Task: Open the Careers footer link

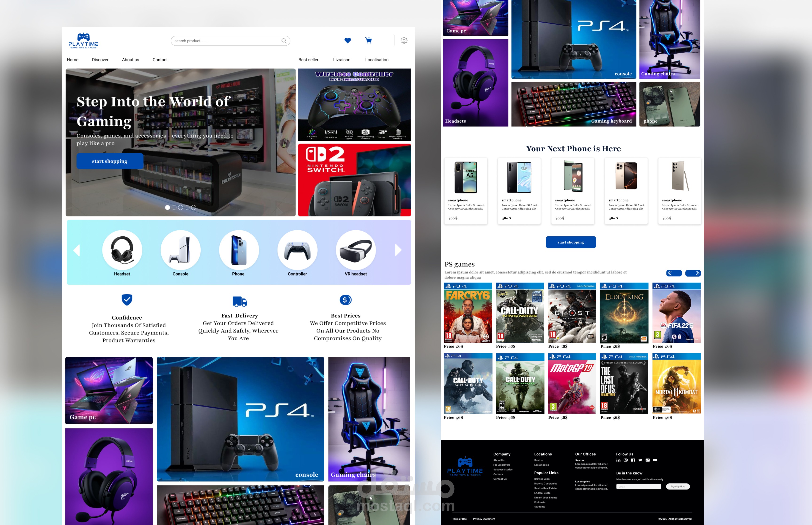Action: pyautogui.click(x=498, y=474)
